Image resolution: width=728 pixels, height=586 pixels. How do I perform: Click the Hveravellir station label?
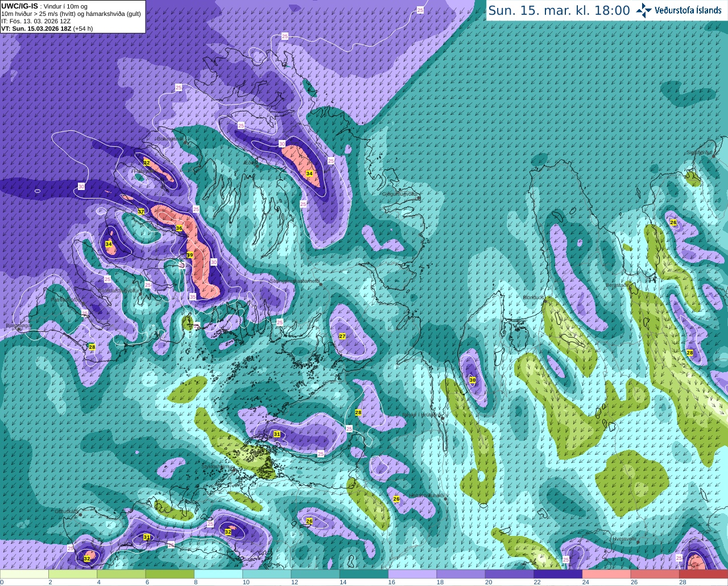(624, 539)
